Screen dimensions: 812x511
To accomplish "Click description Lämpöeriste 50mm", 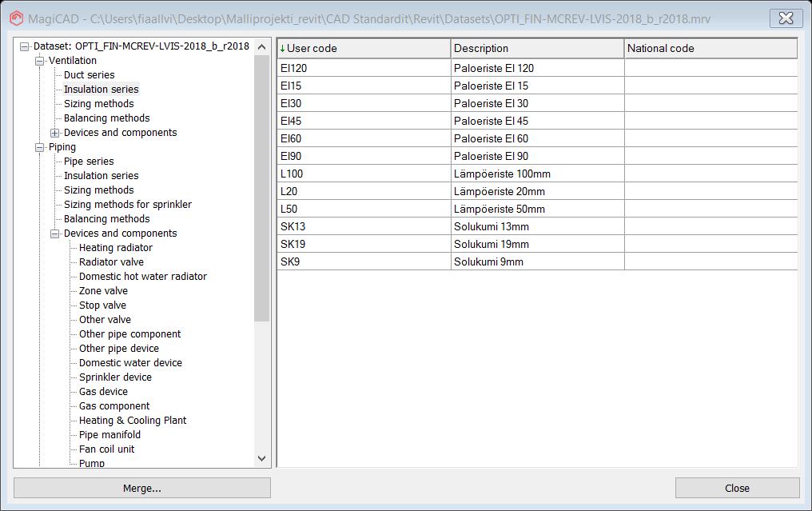I will coord(500,210).
